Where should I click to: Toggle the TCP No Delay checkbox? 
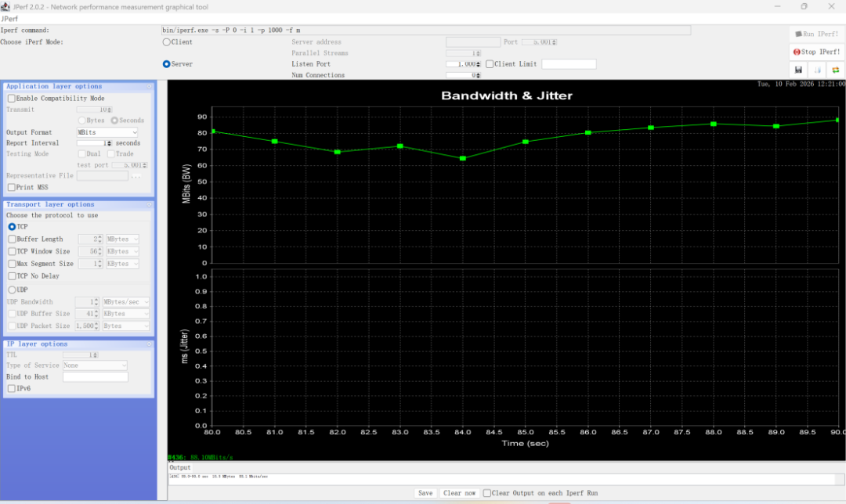(11, 276)
